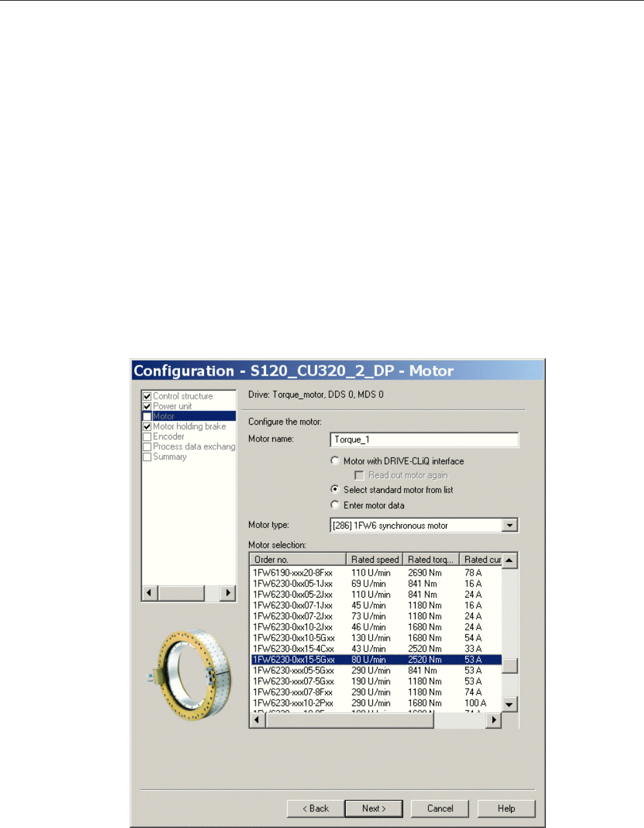This screenshot has height=828, width=644.
Task: Select motor 1FW6230-xxx10-2Pxx row
Action: [376, 703]
